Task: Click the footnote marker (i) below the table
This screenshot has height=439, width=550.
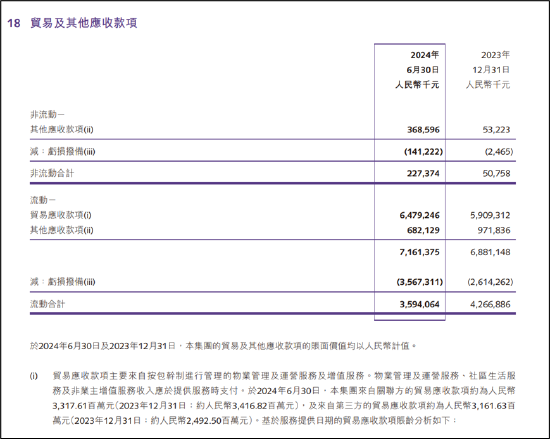Action: (33, 376)
